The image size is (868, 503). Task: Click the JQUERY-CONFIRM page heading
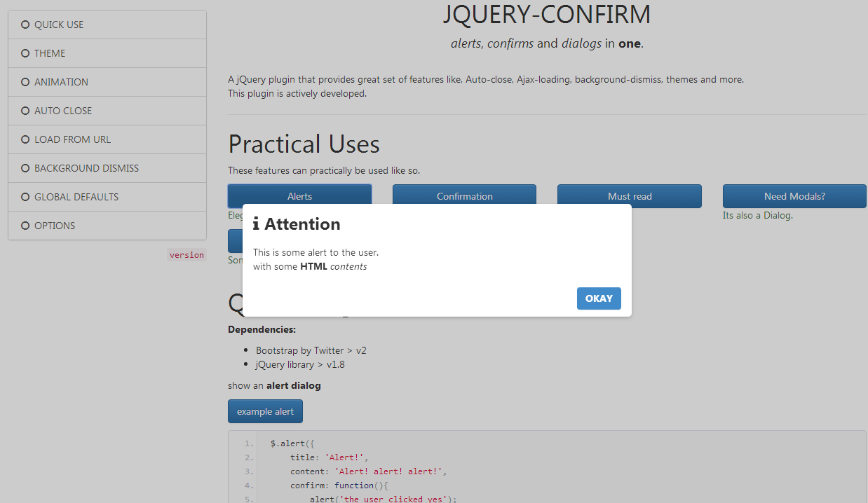tap(547, 14)
